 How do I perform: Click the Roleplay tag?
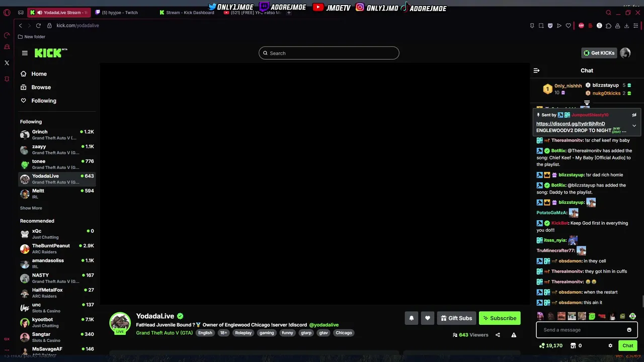(243, 333)
